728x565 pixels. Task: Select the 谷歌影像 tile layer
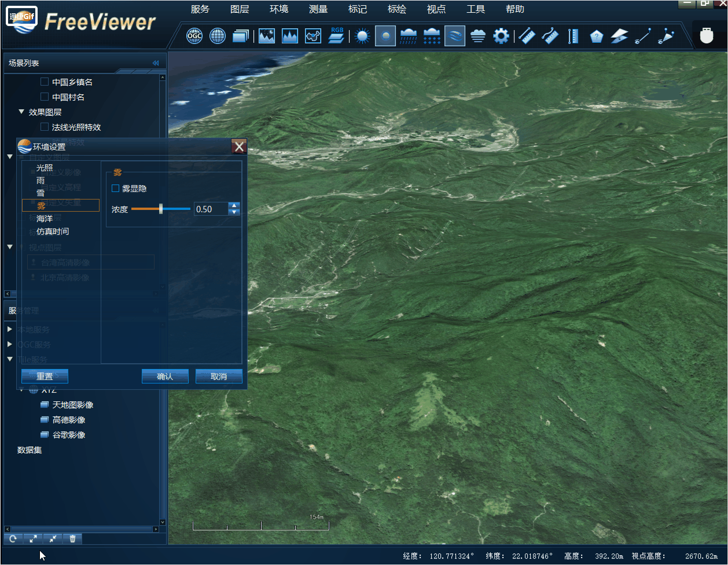69,435
